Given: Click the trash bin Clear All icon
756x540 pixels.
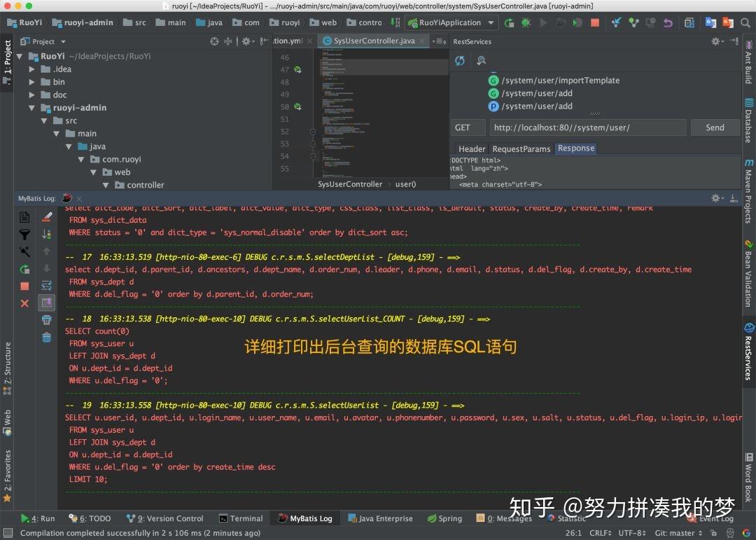Looking at the screenshot, I should click(x=47, y=337).
